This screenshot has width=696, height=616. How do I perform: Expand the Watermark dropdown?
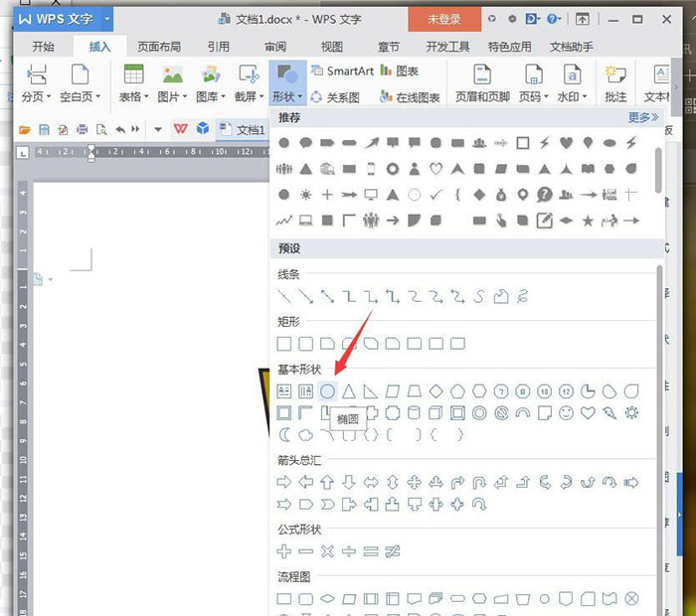tap(572, 84)
